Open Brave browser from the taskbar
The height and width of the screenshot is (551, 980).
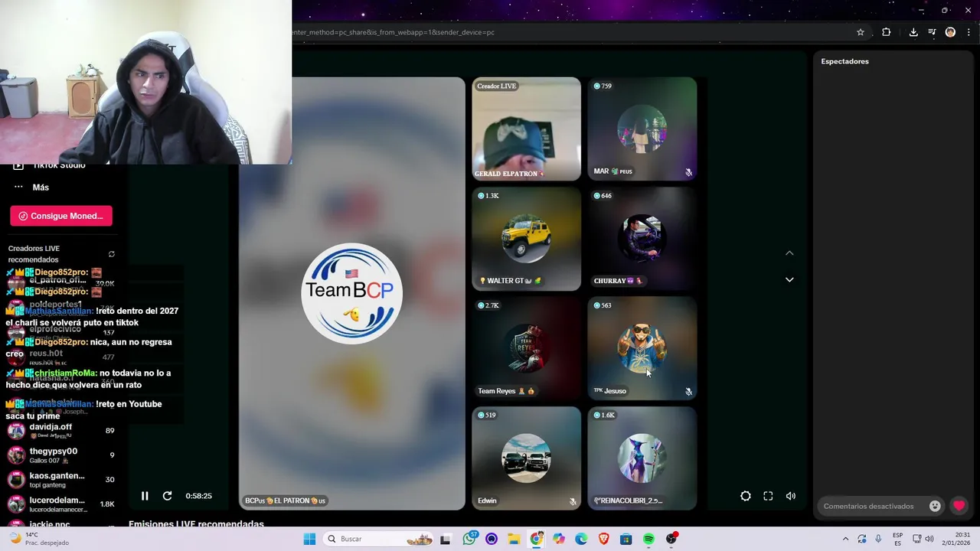pos(603,539)
